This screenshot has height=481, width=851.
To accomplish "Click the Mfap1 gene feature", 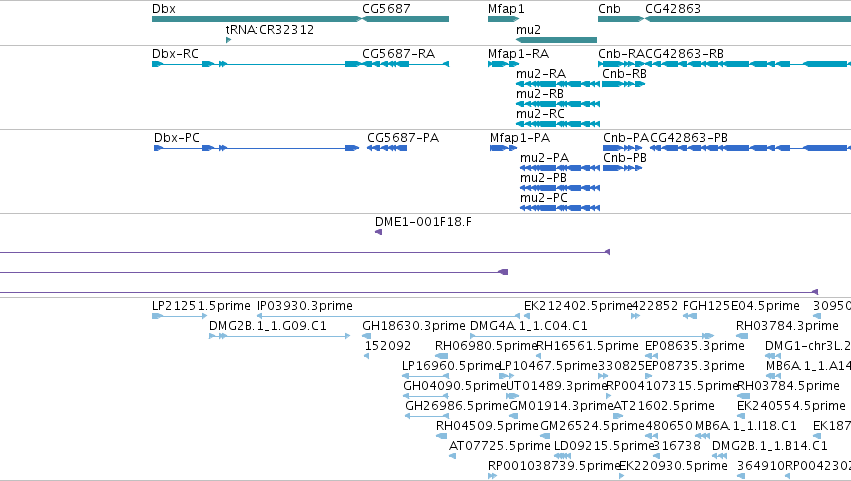I will [504, 19].
